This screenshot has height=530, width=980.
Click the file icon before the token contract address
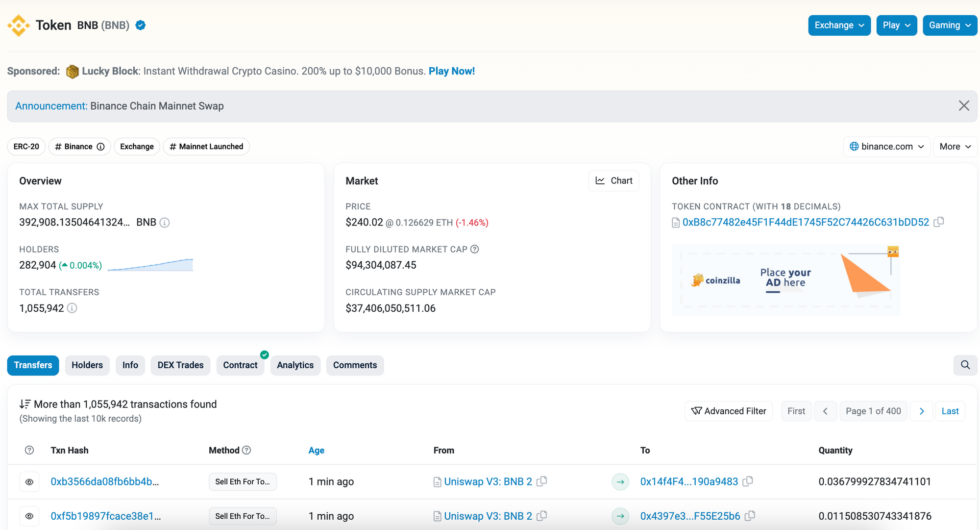pos(676,223)
